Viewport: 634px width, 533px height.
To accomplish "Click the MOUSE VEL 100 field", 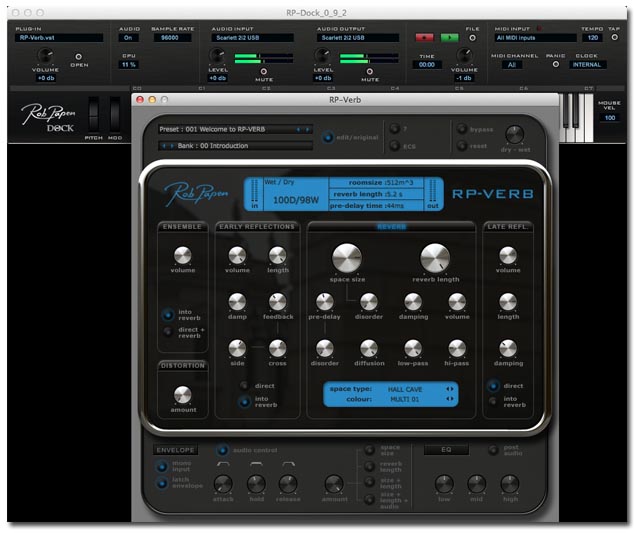I will pos(610,118).
